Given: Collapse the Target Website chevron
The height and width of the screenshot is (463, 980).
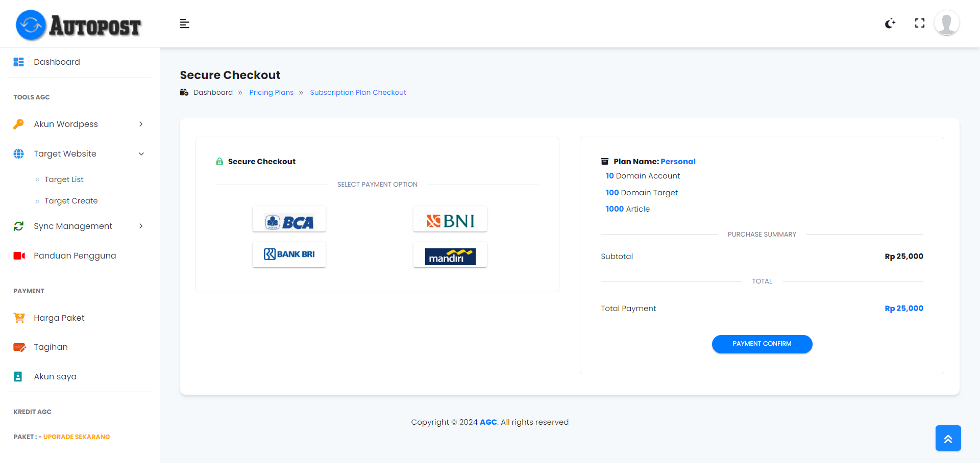Looking at the screenshot, I should coord(141,154).
